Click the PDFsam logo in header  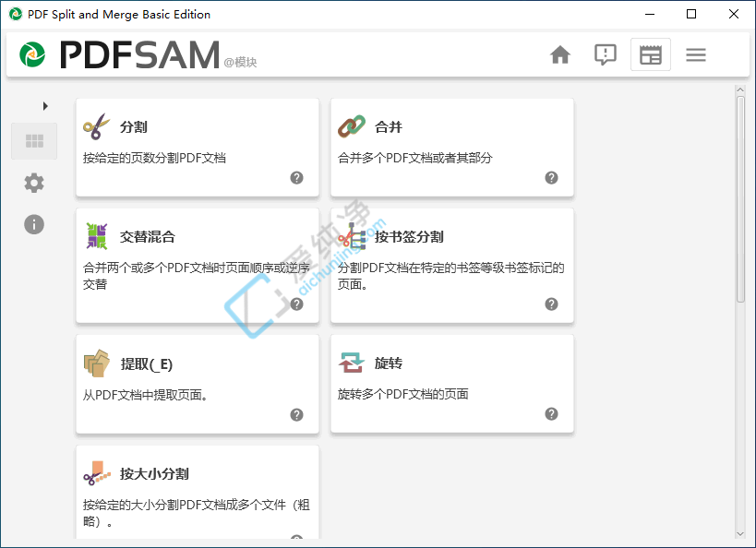coord(33,55)
